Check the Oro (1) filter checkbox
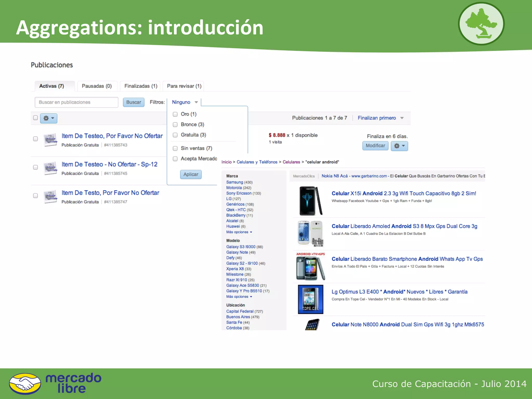Image resolution: width=532 pixels, height=399 pixels. coord(175,114)
